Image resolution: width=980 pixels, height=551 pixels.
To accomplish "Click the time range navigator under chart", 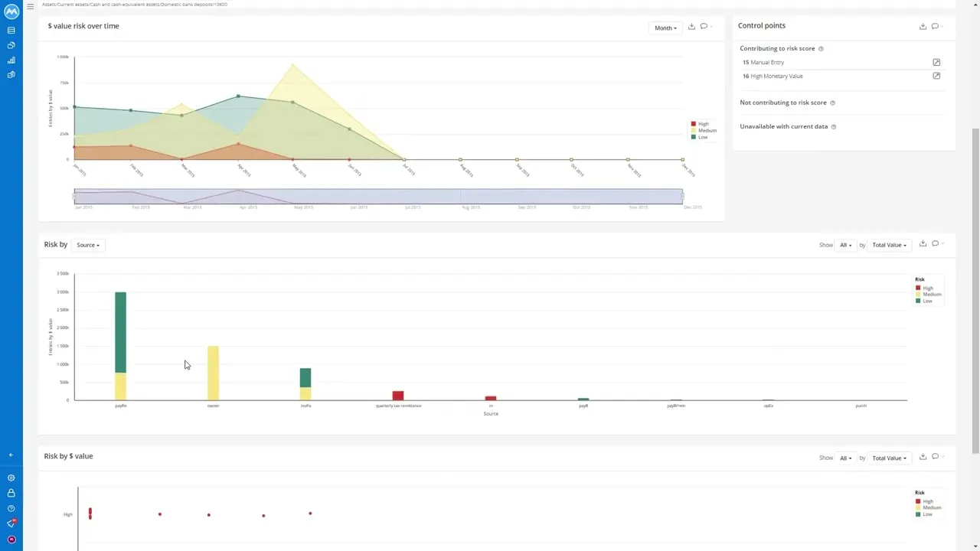I will tap(378, 197).
